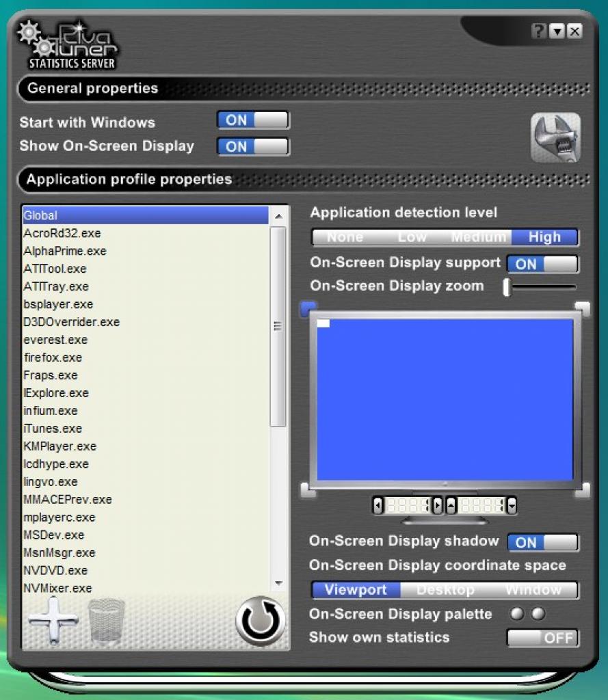Screen dimensions: 608x700
Task: Select ATITool.exe profile
Action: [146, 269]
